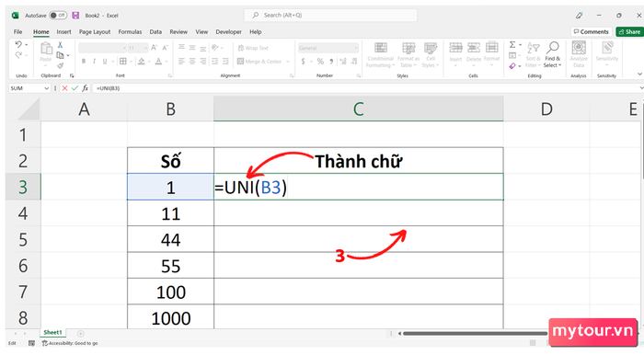644x355 pixels.
Task: Click the Redo icon
Action: tap(18, 55)
